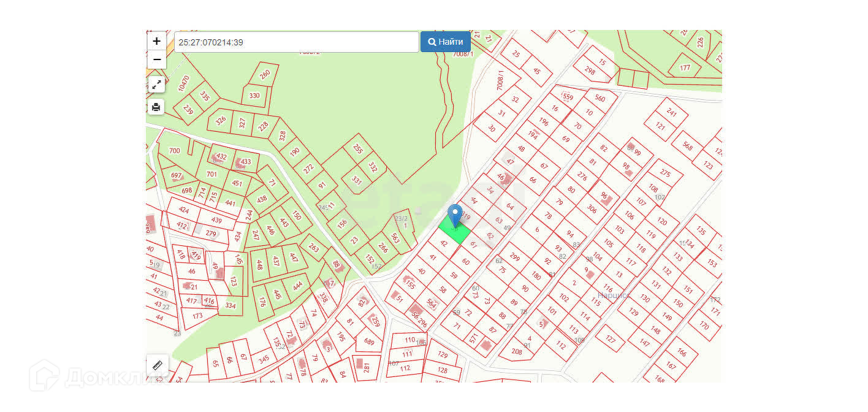Select parcel 448
This screenshot has height=412, width=868.
(259, 264)
